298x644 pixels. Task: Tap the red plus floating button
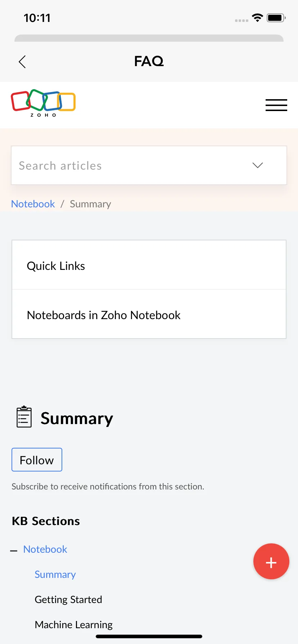(271, 561)
